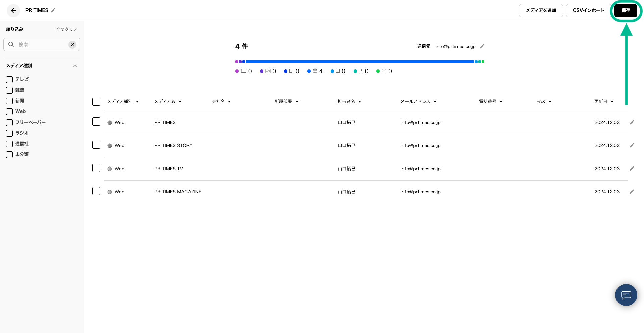The width and height of the screenshot is (644, 333).
Task: Click the CSVインポート button
Action: tap(588, 11)
